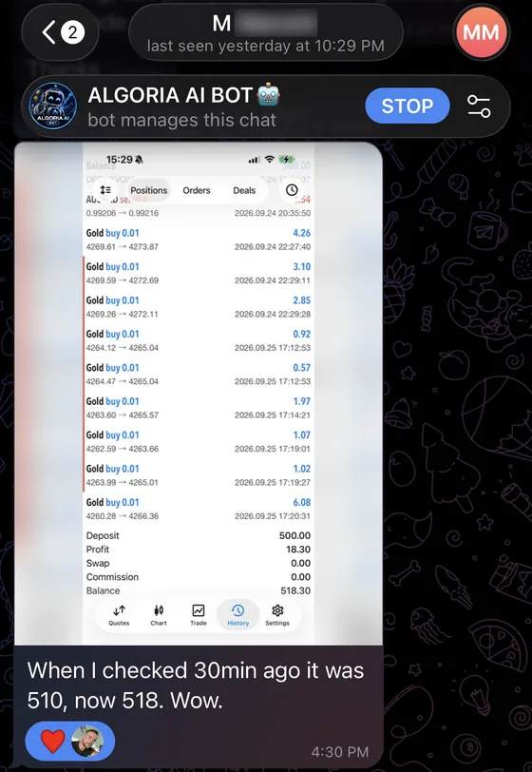This screenshot has height=772, width=532.
Task: Select Gold buy row with profit 3.10
Action: click(x=199, y=273)
